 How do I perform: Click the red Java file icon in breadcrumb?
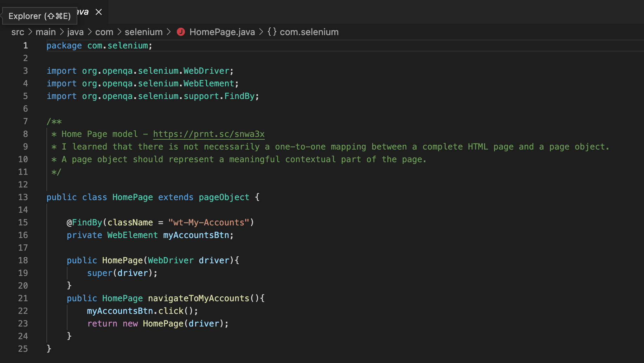point(181,32)
